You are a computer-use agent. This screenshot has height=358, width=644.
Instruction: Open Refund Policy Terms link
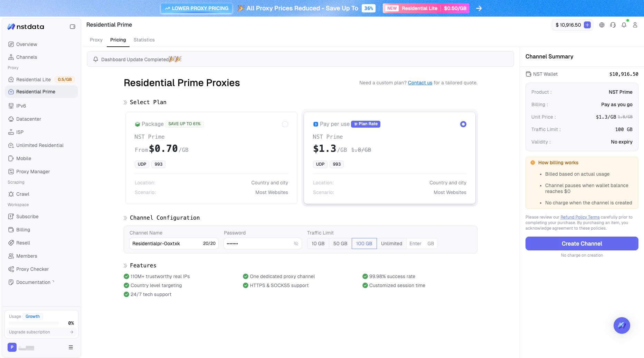tap(580, 217)
